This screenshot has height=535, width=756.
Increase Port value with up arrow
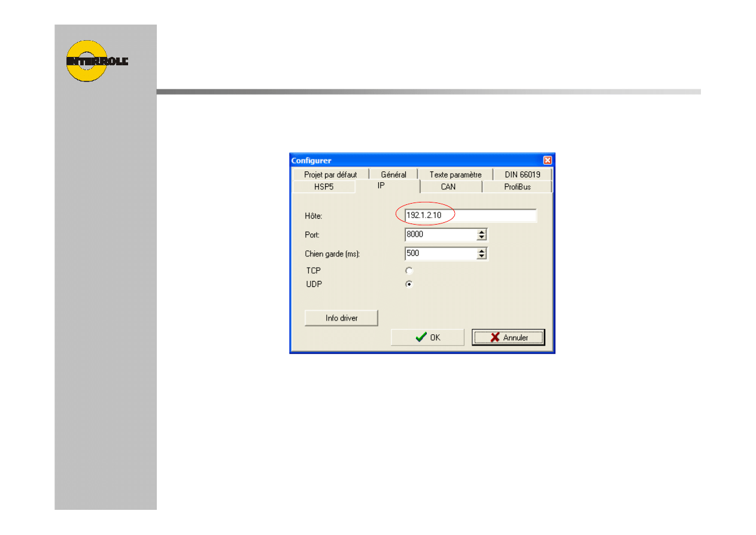pyautogui.click(x=482, y=232)
